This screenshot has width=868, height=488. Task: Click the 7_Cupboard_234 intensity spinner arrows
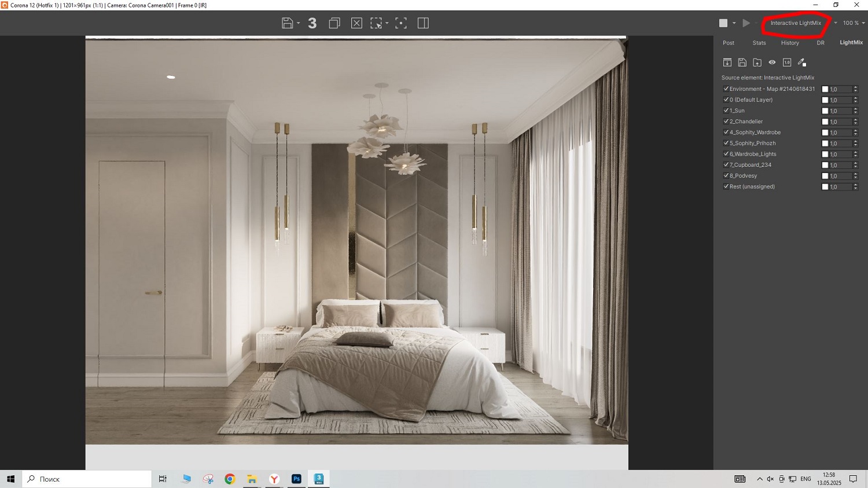coord(855,165)
